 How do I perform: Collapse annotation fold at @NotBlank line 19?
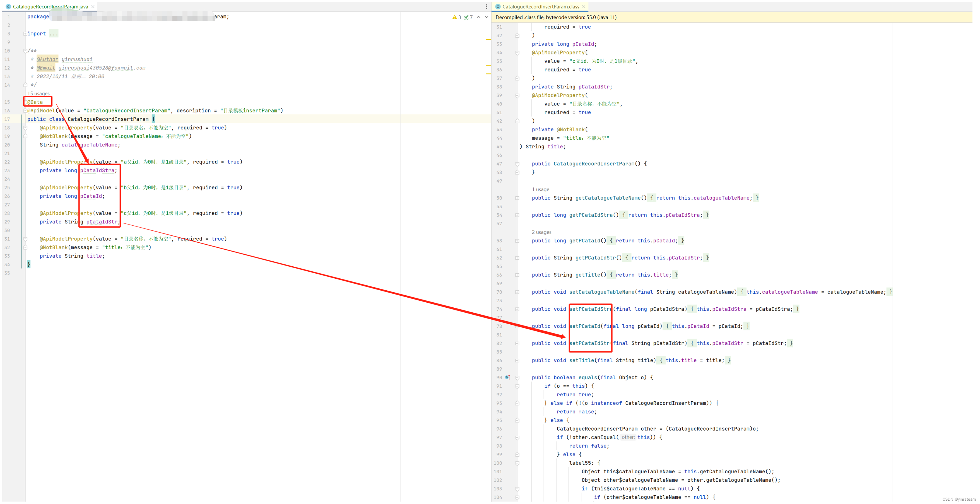[25, 136]
